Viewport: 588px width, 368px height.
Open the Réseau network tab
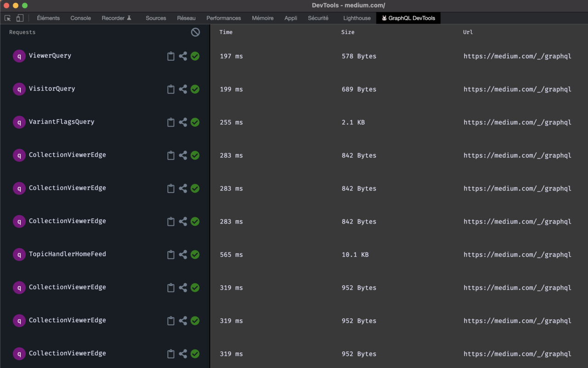(186, 18)
